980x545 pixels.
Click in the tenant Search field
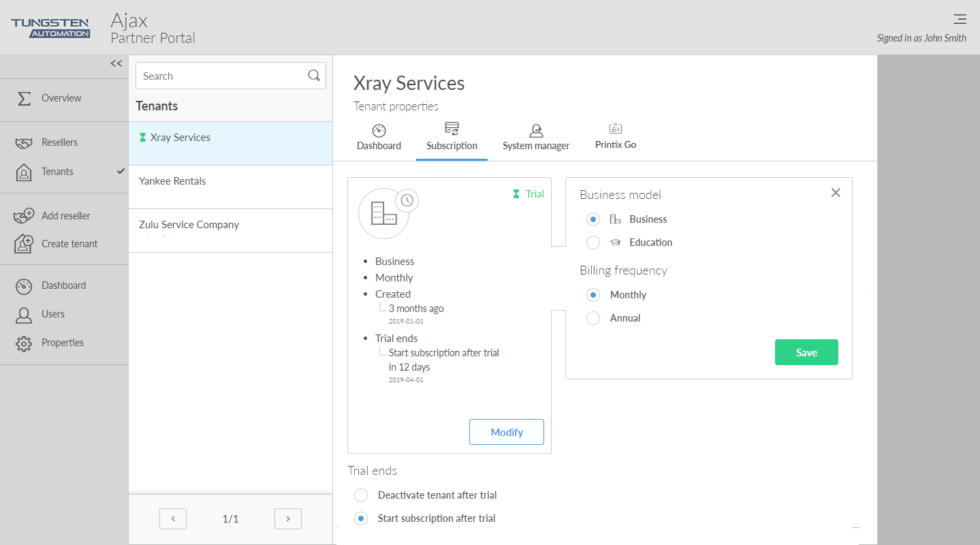click(221, 76)
